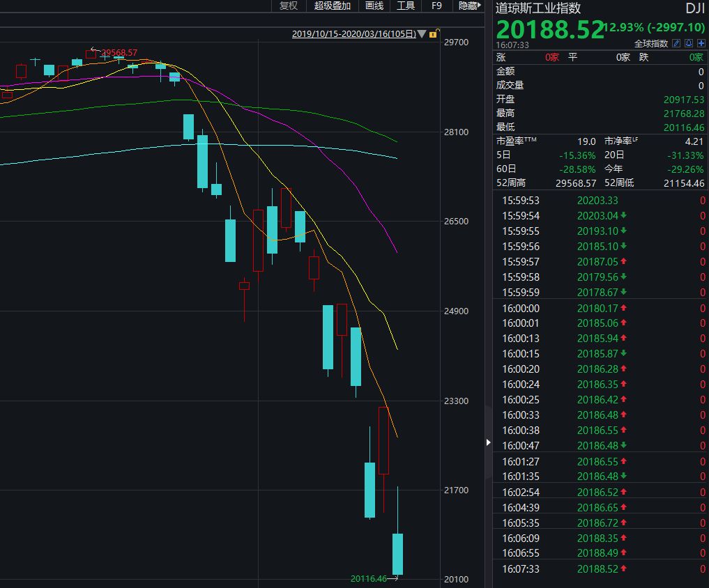Viewport: 709px width, 588px height.
Task: Click the 29568.57 high marker on the chart
Action: (x=119, y=53)
